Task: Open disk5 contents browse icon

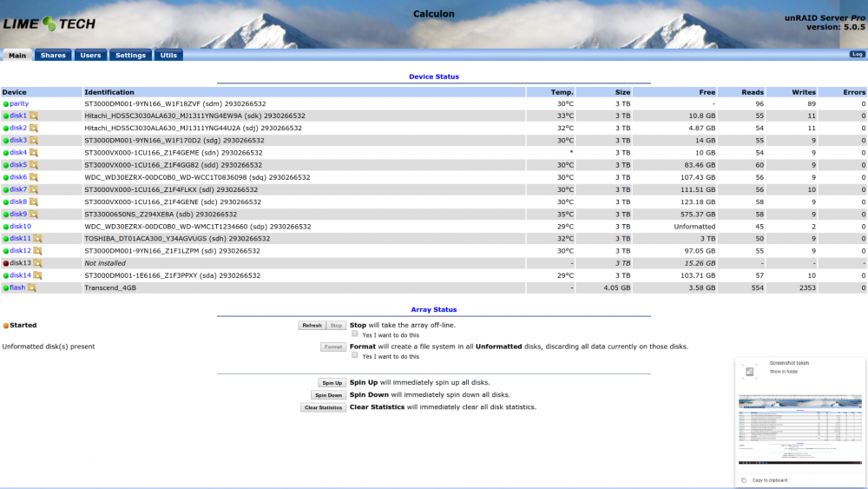Action: tap(34, 165)
